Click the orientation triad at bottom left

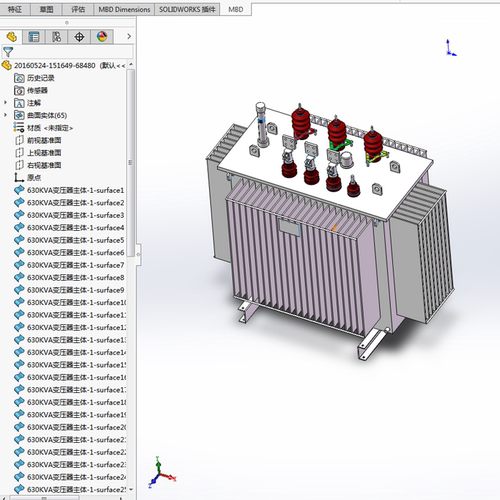(162, 473)
